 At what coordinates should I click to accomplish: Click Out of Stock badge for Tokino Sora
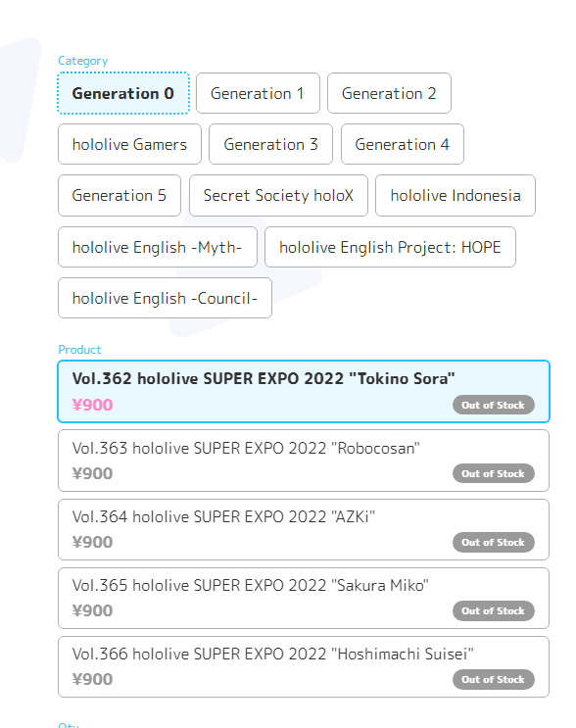click(494, 405)
